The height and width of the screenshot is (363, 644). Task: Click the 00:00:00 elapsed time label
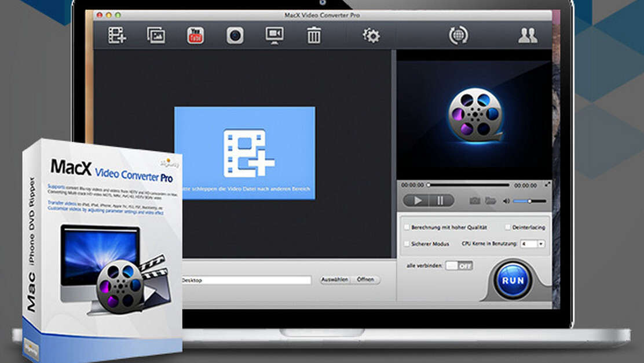(x=412, y=186)
